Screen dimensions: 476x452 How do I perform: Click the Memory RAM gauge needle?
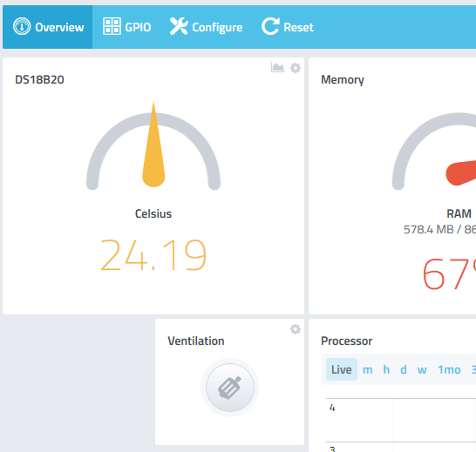[x=461, y=173]
